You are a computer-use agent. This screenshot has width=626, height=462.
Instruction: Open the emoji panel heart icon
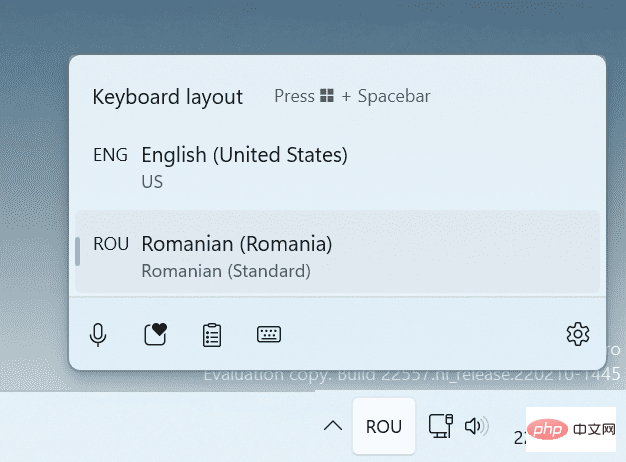coord(155,335)
